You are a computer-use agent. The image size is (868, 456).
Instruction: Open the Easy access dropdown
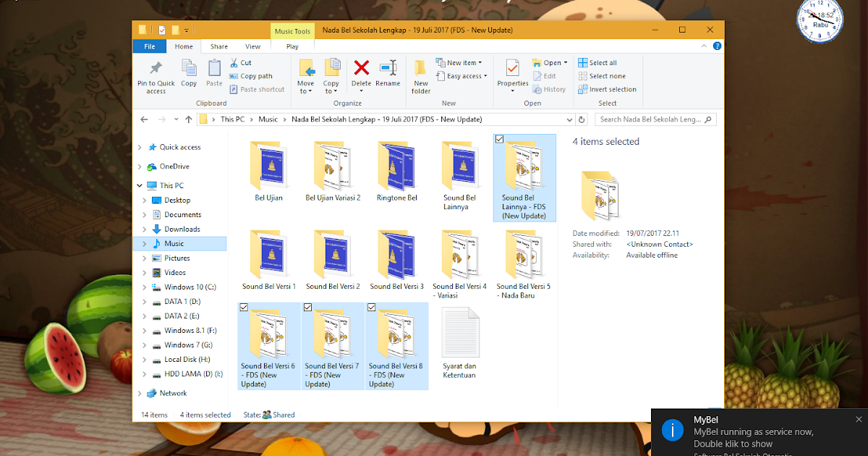point(461,76)
